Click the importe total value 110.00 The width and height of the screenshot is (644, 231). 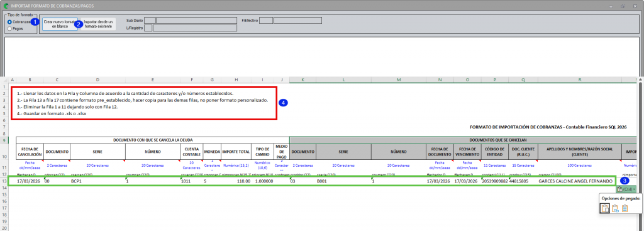236,181
